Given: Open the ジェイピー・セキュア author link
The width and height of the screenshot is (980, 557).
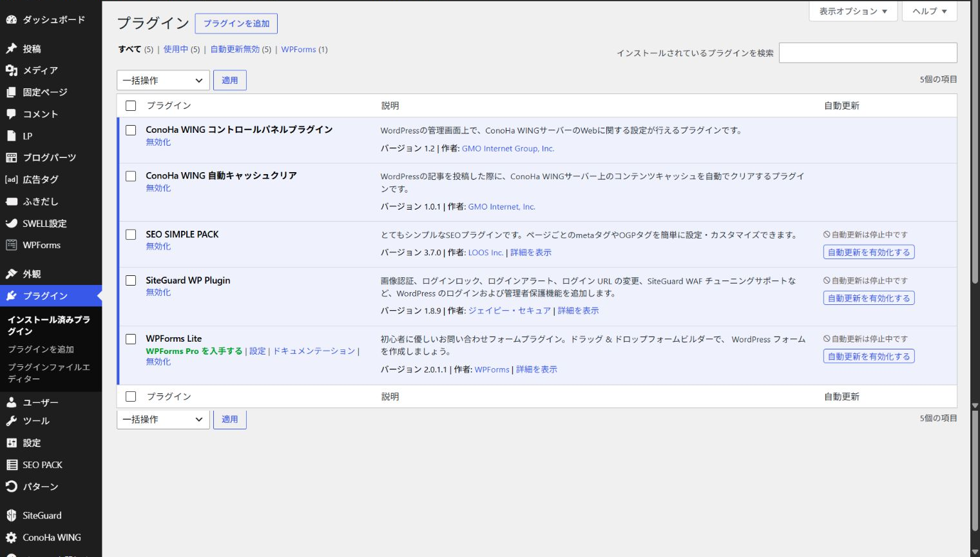Looking at the screenshot, I should tap(510, 311).
